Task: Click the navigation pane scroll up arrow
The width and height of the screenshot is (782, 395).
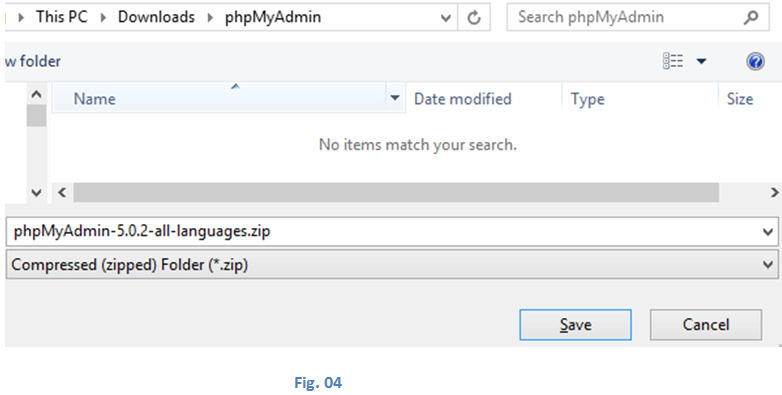Action: [36, 94]
